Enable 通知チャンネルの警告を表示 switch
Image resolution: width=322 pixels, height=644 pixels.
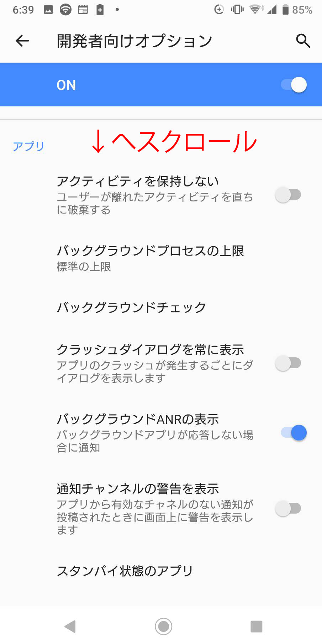point(288,508)
